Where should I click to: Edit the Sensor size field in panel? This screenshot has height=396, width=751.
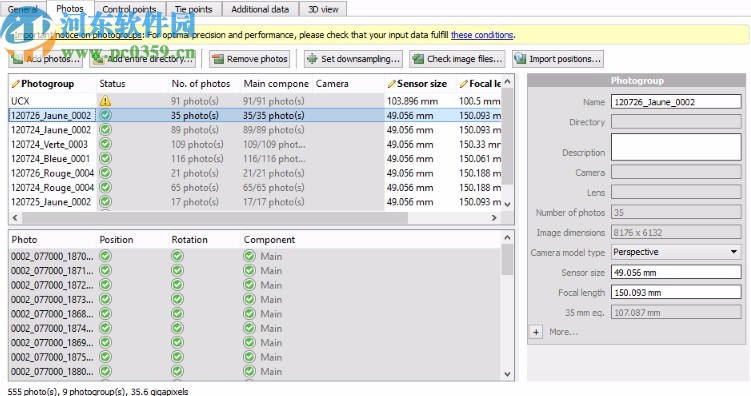(x=676, y=272)
